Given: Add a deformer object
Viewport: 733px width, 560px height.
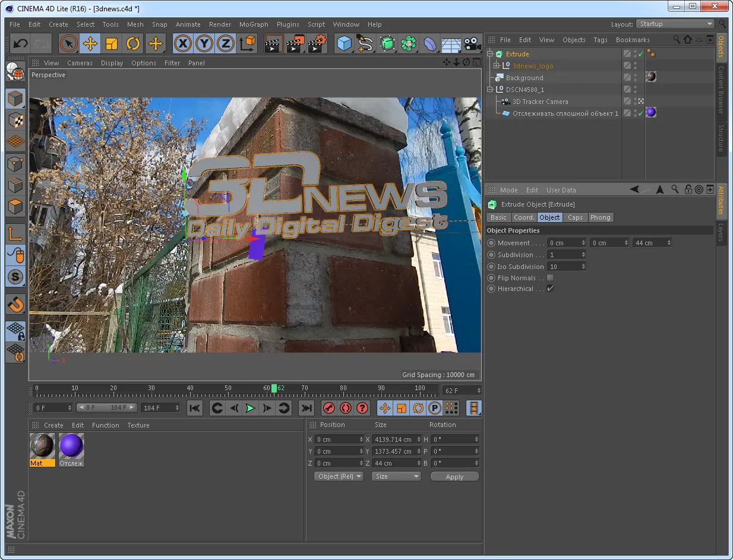Looking at the screenshot, I should tap(429, 43).
